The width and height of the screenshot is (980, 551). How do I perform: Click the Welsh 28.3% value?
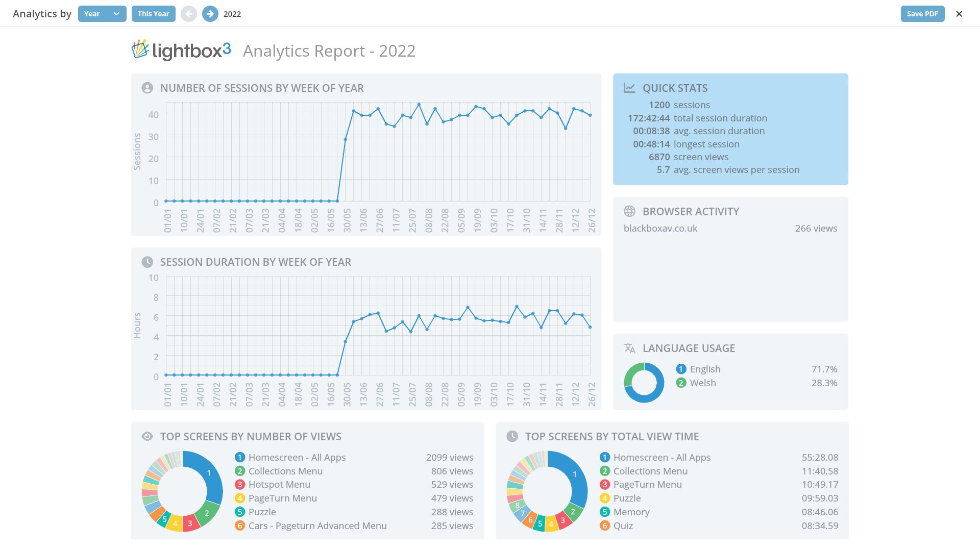[824, 383]
